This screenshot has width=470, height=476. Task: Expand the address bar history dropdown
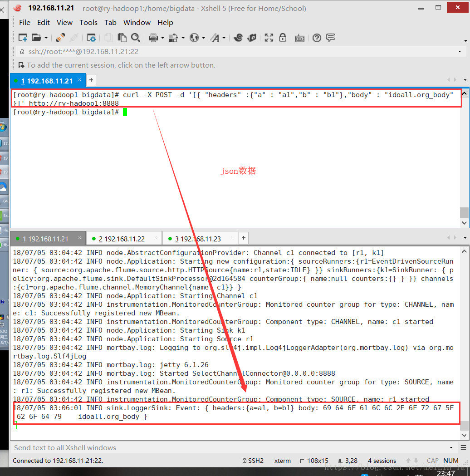point(460,52)
